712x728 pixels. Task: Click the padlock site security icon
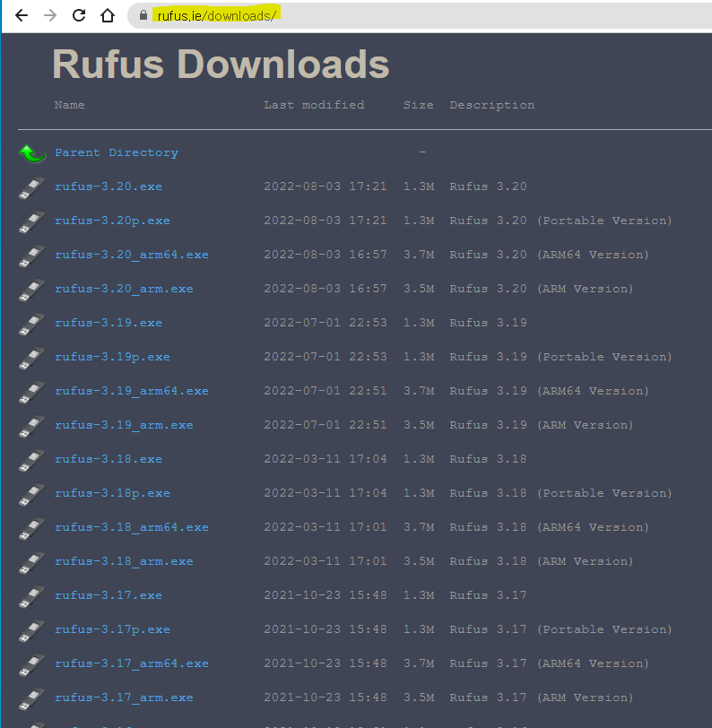[143, 15]
